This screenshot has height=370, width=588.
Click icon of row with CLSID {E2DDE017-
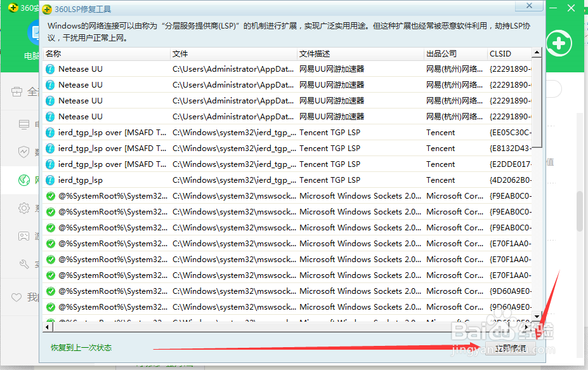pyautogui.click(x=50, y=164)
